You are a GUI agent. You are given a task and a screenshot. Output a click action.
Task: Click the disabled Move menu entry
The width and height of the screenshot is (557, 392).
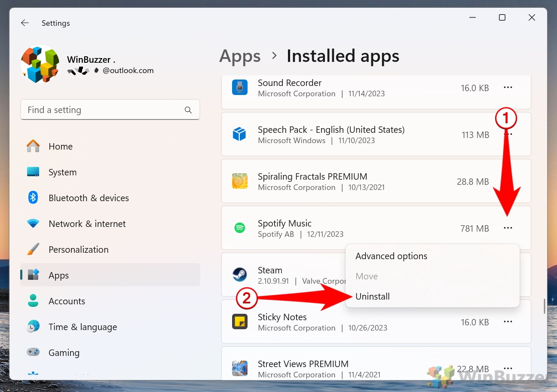pyautogui.click(x=432, y=276)
